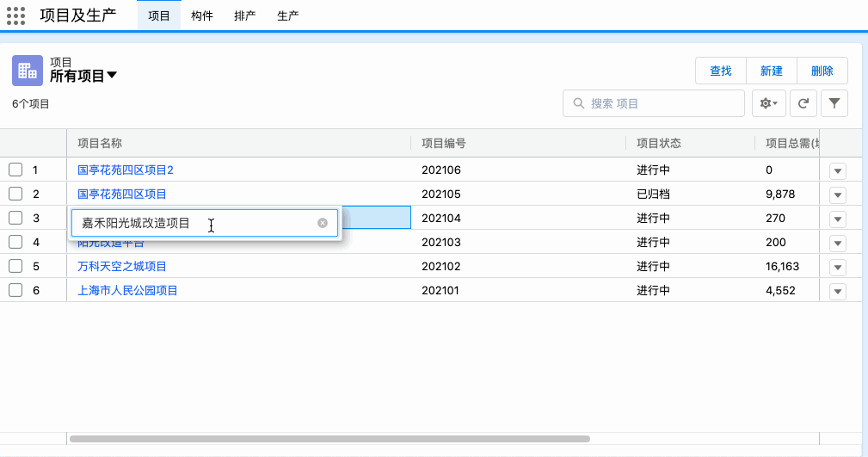Viewport: 868px width, 457px height.
Task: Click the 项目 object icon beside 所有项目
Action: [x=28, y=71]
